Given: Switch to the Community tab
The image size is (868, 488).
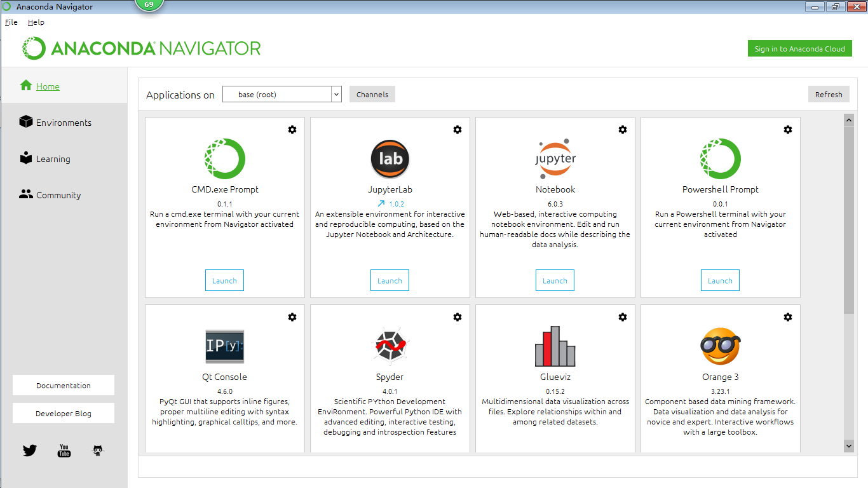Looking at the screenshot, I should tap(58, 195).
